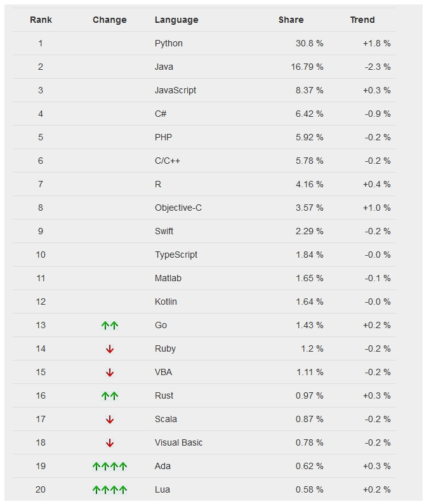Screen dimensions: 429x504
Task: Select the Python language name
Action: [169, 43]
